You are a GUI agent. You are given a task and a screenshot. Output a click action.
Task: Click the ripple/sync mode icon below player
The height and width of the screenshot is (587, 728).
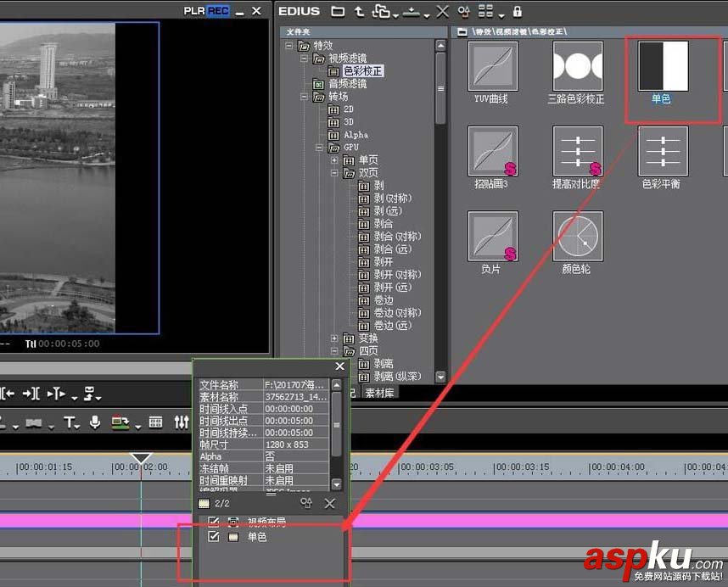pos(89,394)
